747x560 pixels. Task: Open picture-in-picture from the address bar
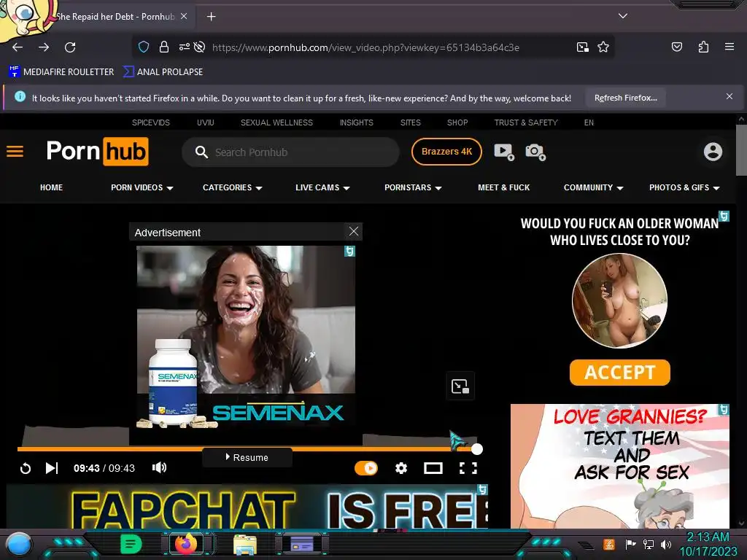(582, 47)
